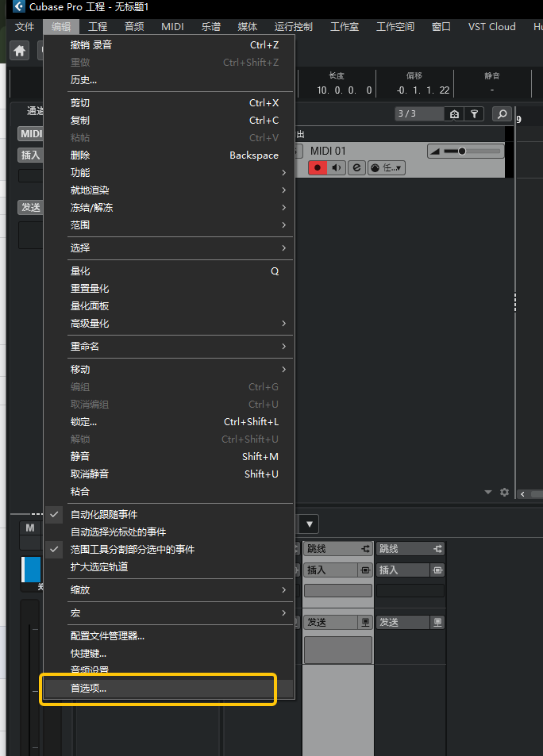Expand the 功能 submenu
This screenshot has width=543, height=756.
click(x=169, y=173)
